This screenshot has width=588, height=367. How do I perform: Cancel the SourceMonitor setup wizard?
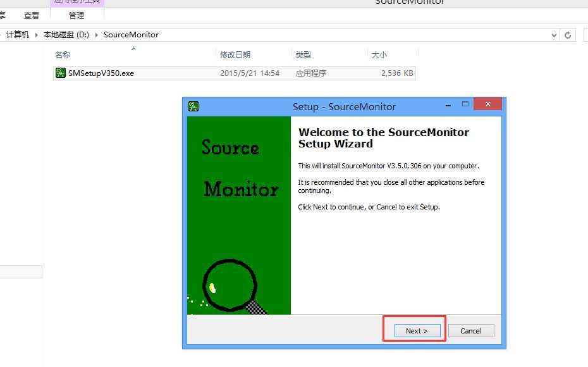(x=471, y=330)
